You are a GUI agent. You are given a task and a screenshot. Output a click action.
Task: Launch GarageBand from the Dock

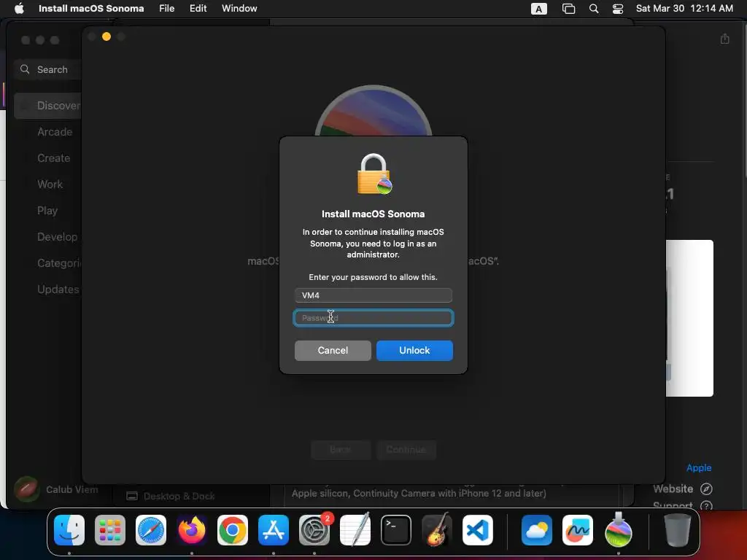(x=437, y=530)
